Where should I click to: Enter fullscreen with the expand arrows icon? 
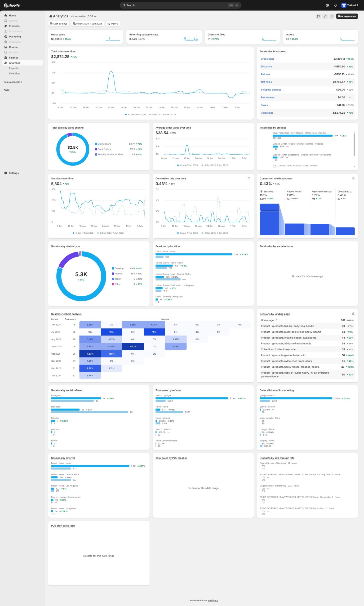coord(325,16)
